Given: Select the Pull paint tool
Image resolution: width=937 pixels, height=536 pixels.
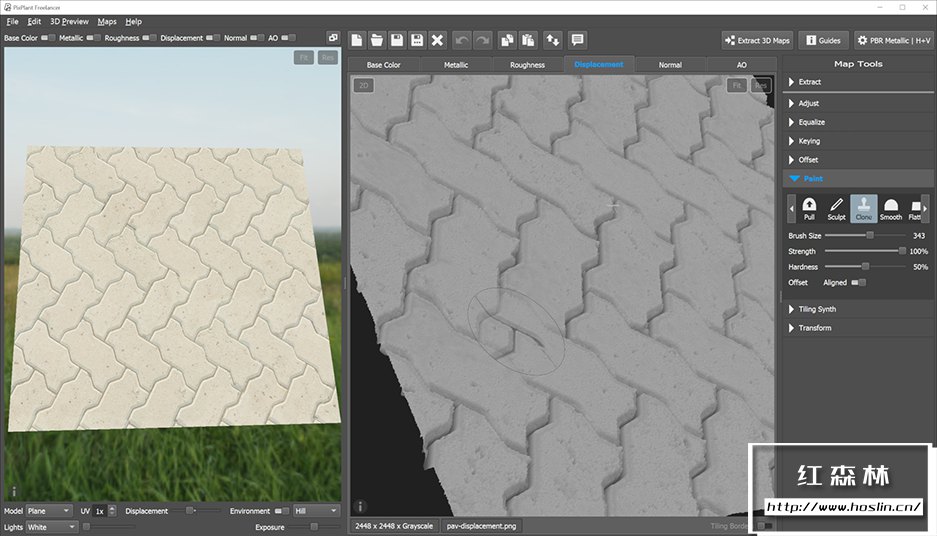Looking at the screenshot, I should [x=809, y=209].
